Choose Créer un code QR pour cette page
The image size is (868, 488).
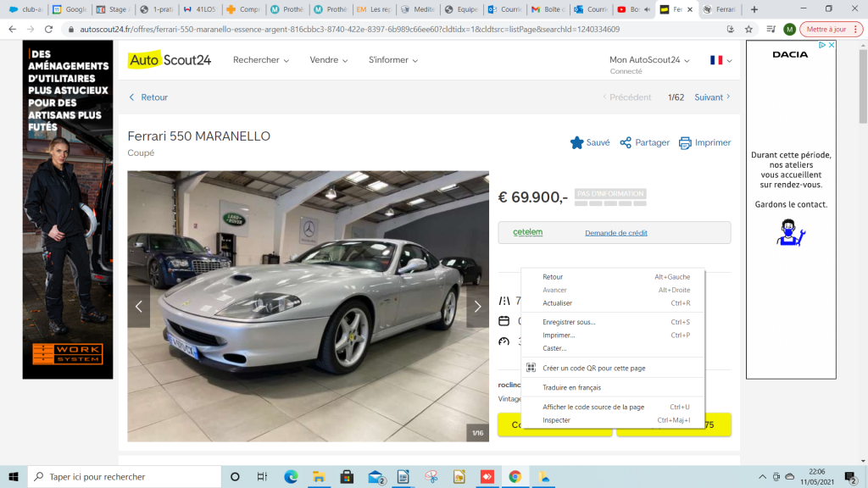tap(613, 368)
